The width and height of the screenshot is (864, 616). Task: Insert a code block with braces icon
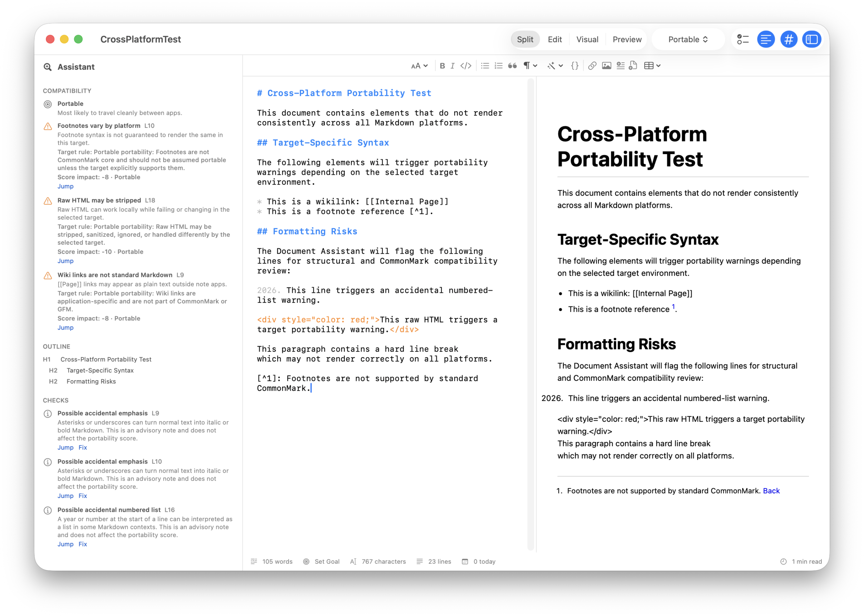574,66
